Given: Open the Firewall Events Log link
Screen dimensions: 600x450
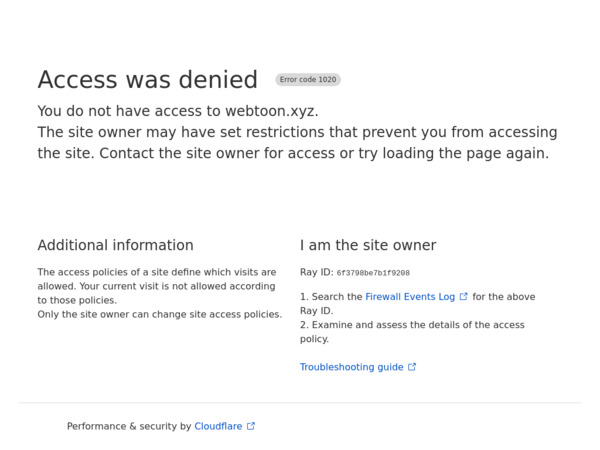Looking at the screenshot, I should click(410, 297).
